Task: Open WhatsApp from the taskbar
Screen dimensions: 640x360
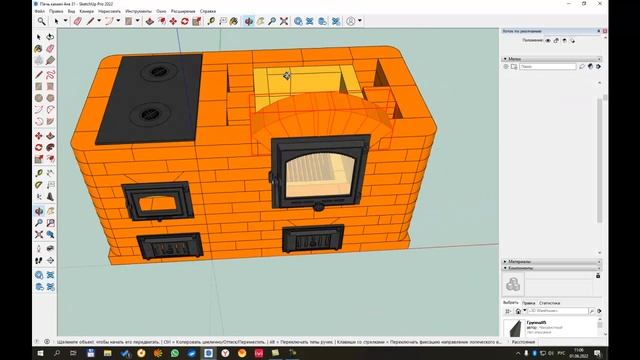Action: point(175,353)
